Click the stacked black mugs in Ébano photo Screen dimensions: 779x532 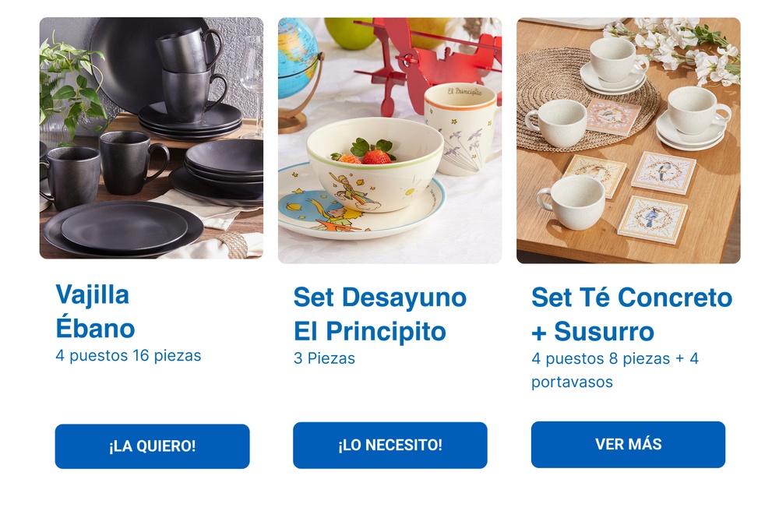pos(192,73)
